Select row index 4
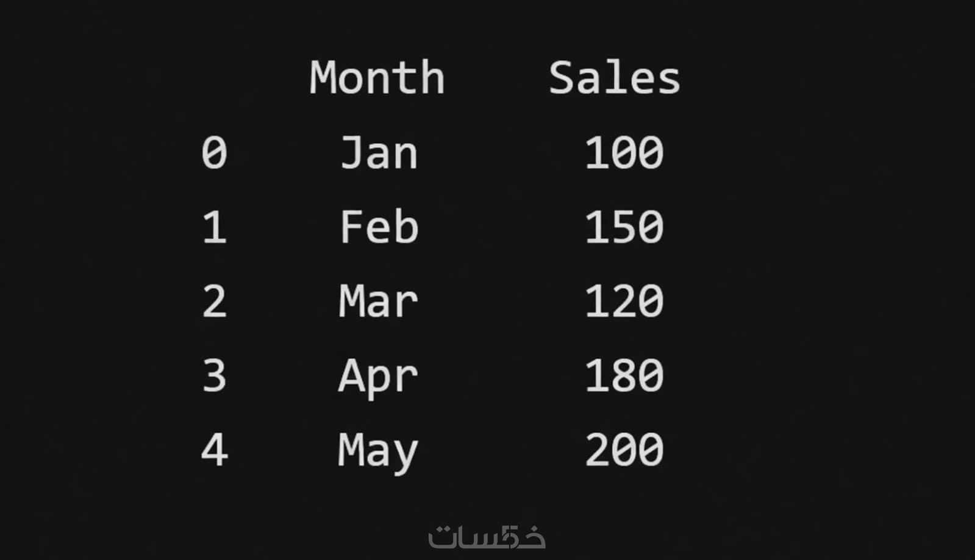The width and height of the screenshot is (975, 560). [214, 450]
